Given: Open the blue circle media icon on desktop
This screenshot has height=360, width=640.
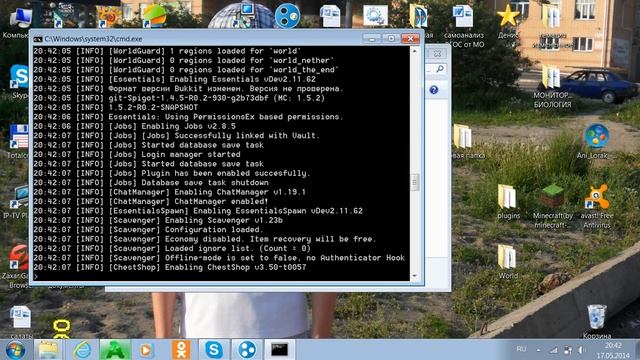Looking at the screenshot, I should pyautogui.click(x=287, y=16).
